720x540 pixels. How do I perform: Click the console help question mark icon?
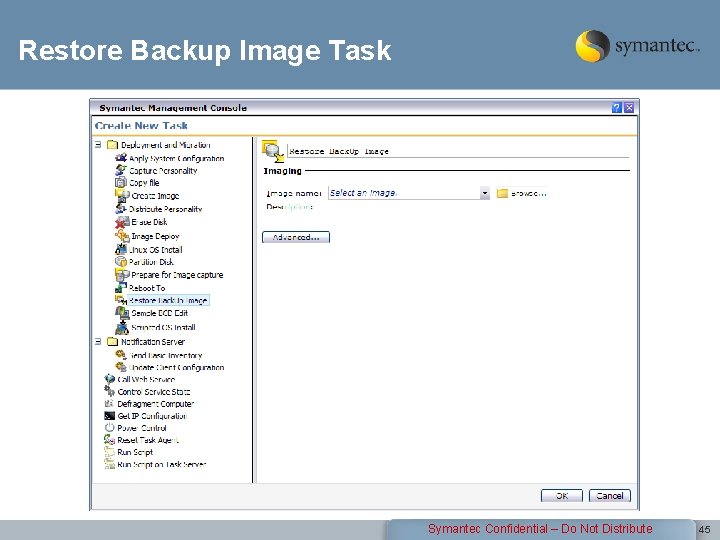[617, 107]
